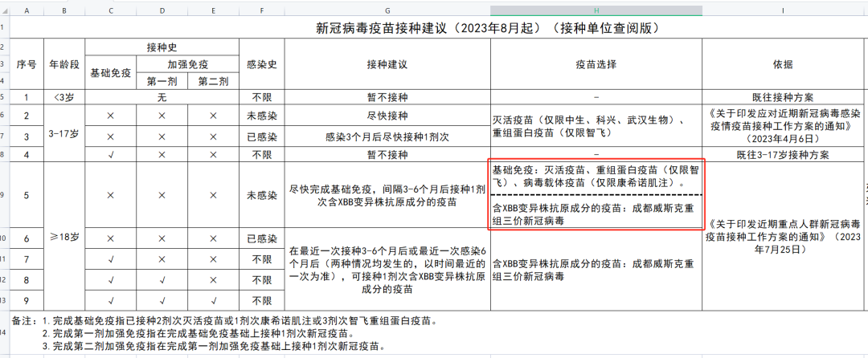The width and height of the screenshot is (868, 358).
Task: Select the 暂不接种 cell in row 5
Action: [x=387, y=97]
